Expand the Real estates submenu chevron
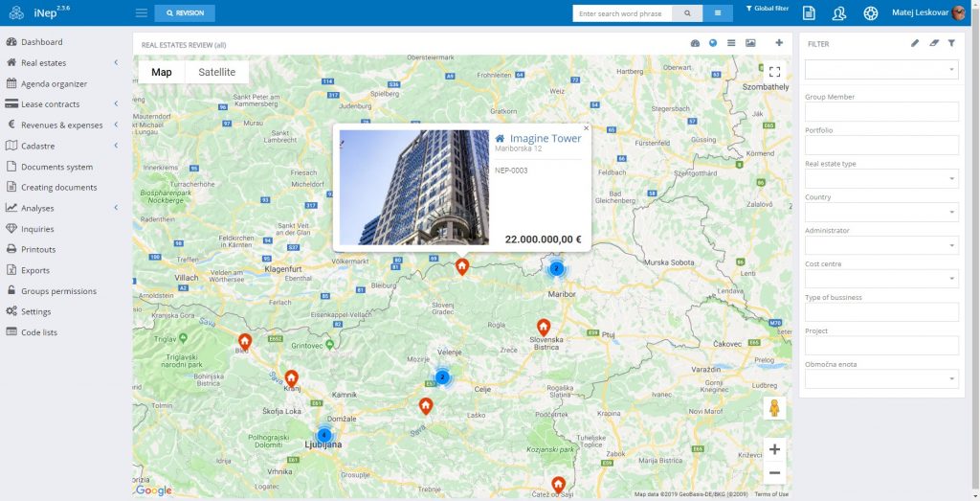Screen dimensions: 980x501 click(x=116, y=62)
